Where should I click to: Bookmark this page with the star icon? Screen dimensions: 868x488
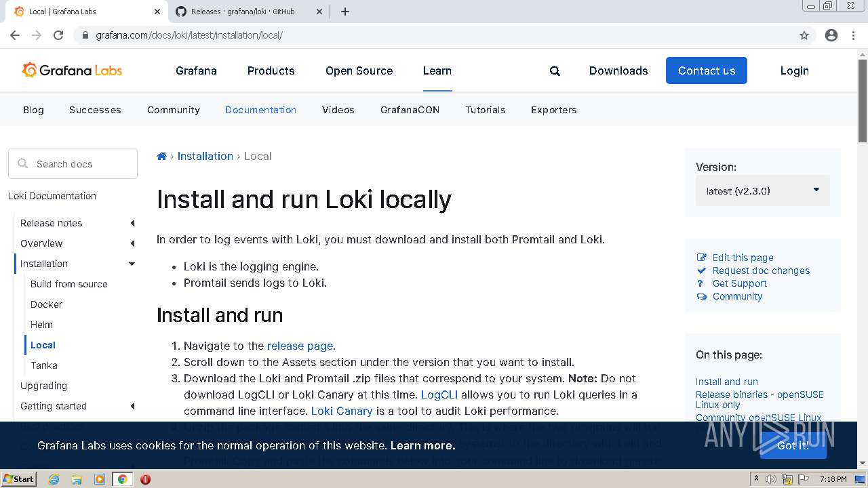[x=804, y=35]
